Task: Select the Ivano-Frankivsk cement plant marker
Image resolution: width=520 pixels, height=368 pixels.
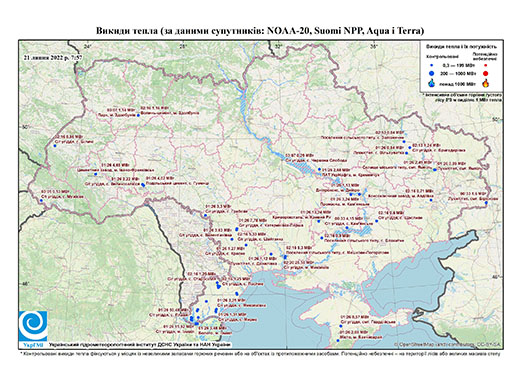Action: click(96, 174)
